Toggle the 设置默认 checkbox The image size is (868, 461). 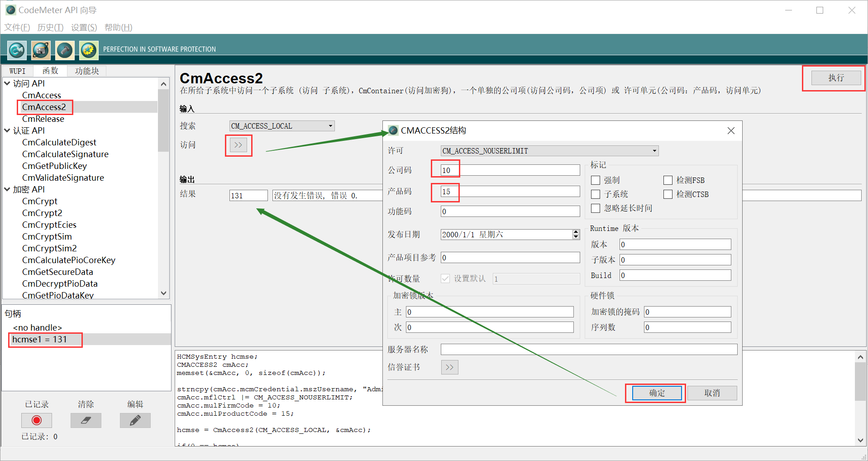[445, 279]
